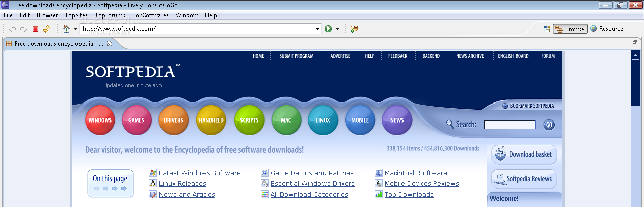Open the Open Perspective icon
The height and width of the screenshot is (207, 644).
pyautogui.click(x=547, y=29)
